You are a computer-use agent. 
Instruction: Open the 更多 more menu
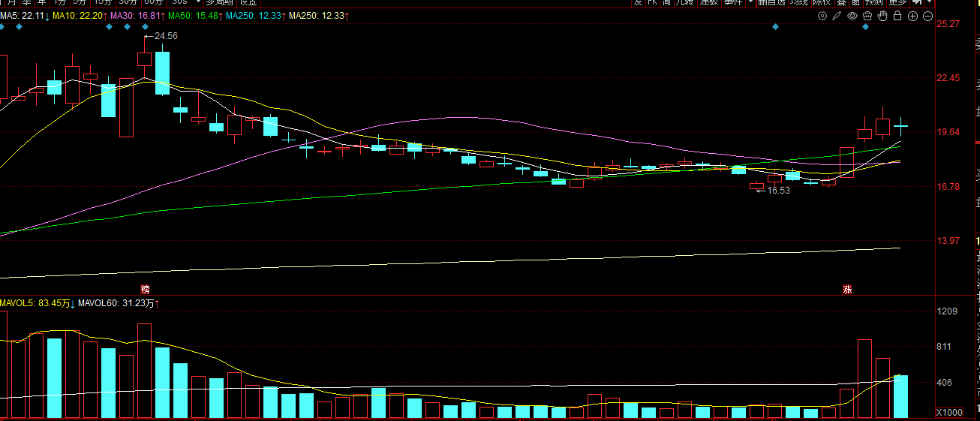pos(898,3)
